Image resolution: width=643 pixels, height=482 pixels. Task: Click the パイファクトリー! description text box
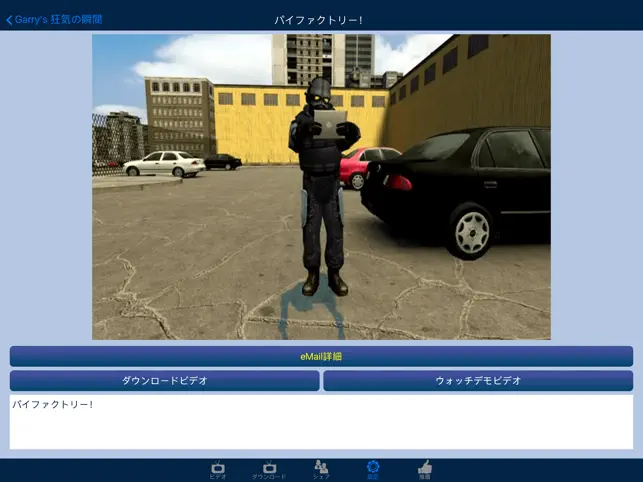pyautogui.click(x=321, y=422)
